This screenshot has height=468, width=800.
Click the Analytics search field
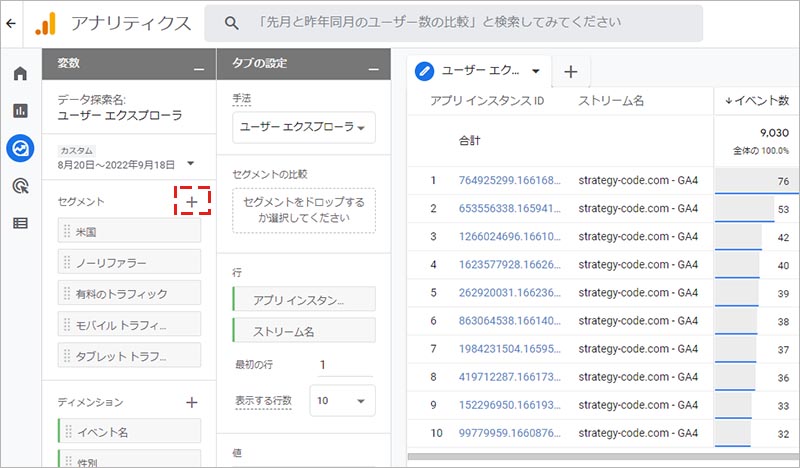[x=460, y=23]
